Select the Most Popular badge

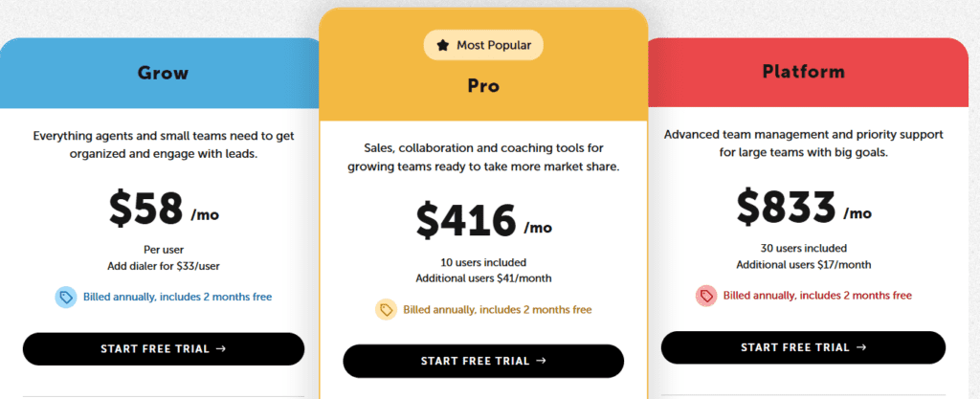click(483, 45)
